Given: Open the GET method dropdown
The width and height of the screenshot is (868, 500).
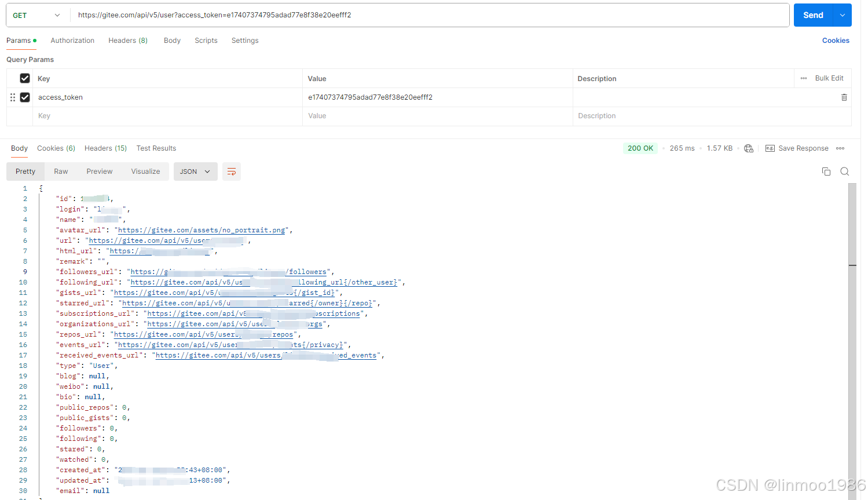Looking at the screenshot, I should (x=36, y=15).
